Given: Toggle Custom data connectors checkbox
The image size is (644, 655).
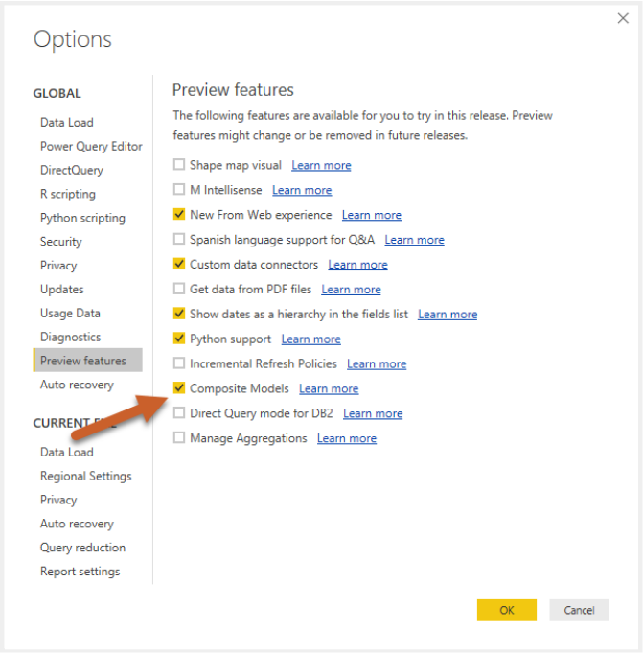Looking at the screenshot, I should (x=179, y=265).
